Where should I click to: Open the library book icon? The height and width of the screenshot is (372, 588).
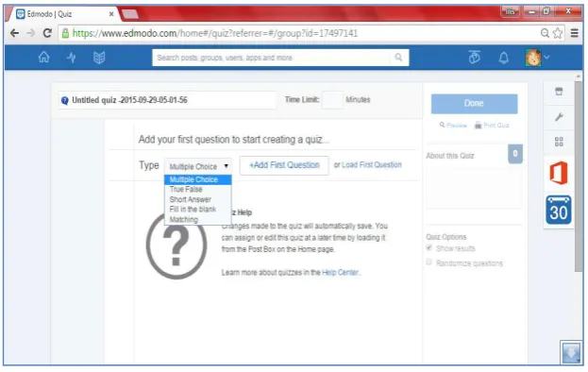(x=99, y=58)
